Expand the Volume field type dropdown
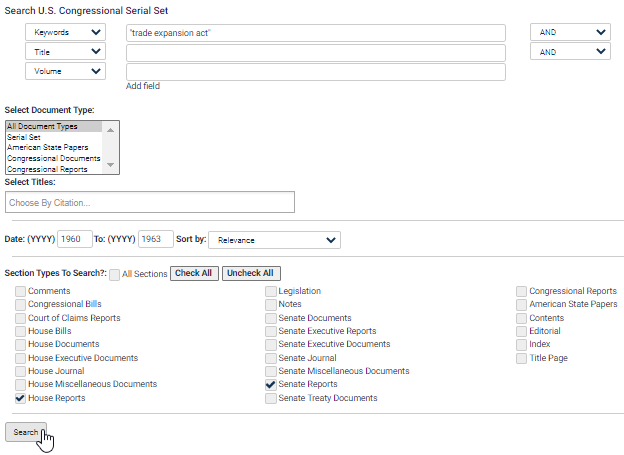 [65, 71]
